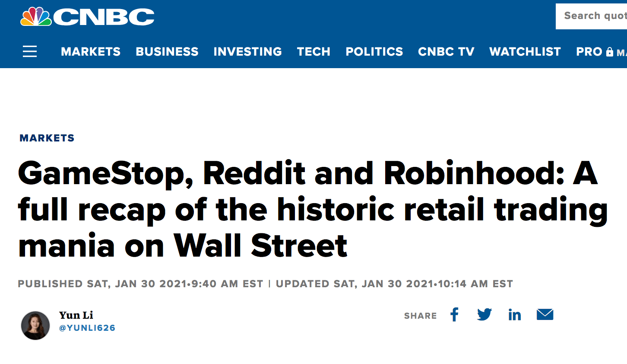
Task: Open the Markets menu item
Action: pyautogui.click(x=91, y=52)
